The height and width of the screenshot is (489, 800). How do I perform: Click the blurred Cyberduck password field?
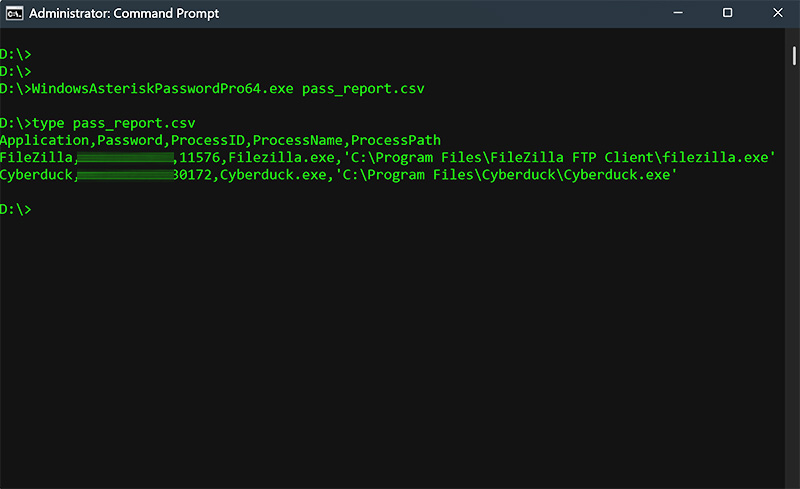click(x=126, y=175)
